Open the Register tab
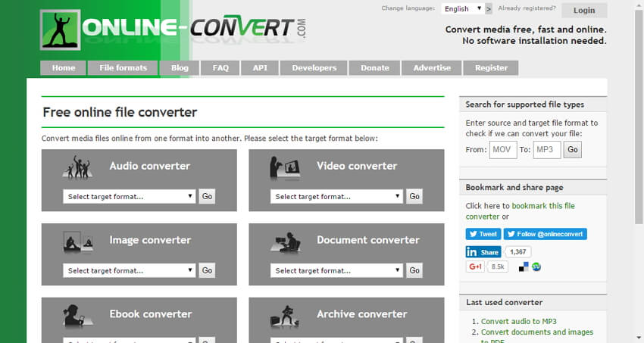Image resolution: width=644 pixels, height=343 pixels. click(491, 68)
